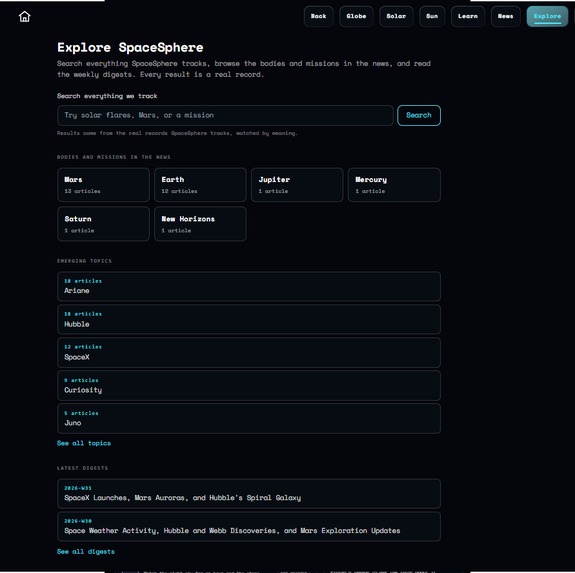Open the 2026-W30 Space Weather Activity digest
Screen dimensions: 575x573
click(249, 526)
